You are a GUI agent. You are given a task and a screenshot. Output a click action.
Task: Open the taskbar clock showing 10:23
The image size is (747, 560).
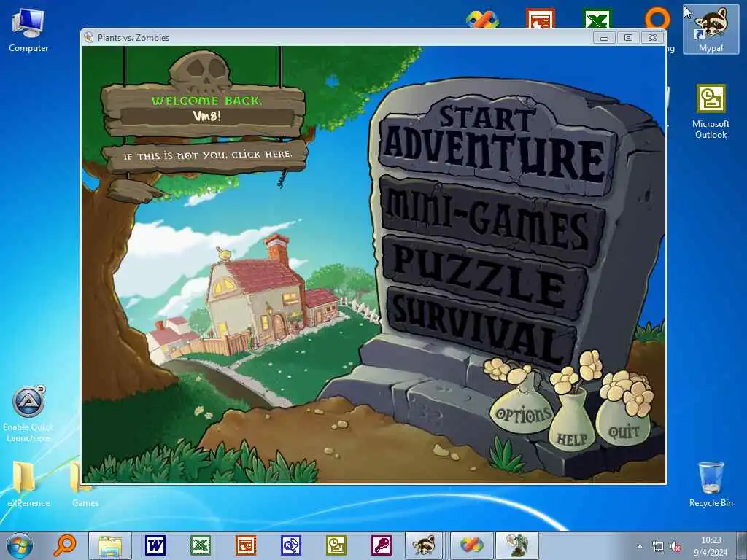tap(711, 546)
